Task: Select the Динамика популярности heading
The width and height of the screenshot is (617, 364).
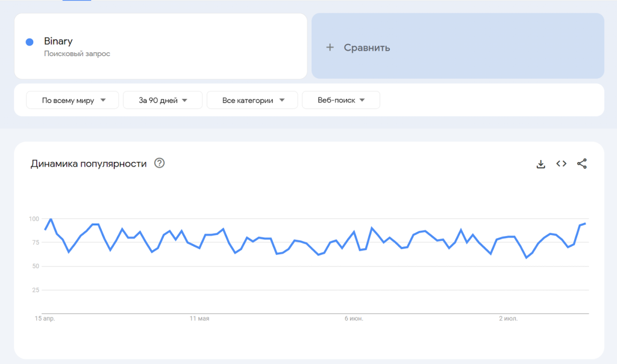Action: click(x=89, y=164)
